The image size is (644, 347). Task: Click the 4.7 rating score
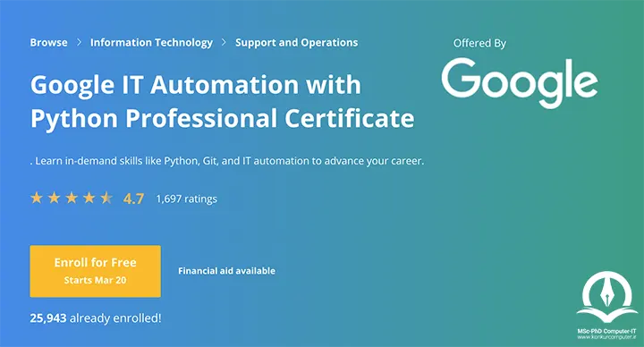coord(133,199)
